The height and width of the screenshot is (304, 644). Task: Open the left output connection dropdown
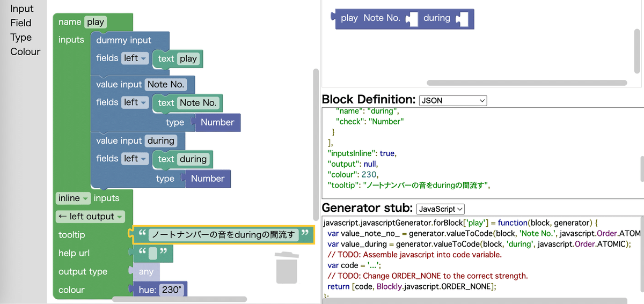90,216
